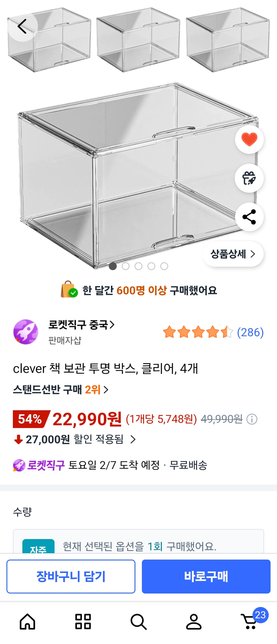Go to Home tab
The width and height of the screenshot is (277, 644).
(x=28, y=622)
